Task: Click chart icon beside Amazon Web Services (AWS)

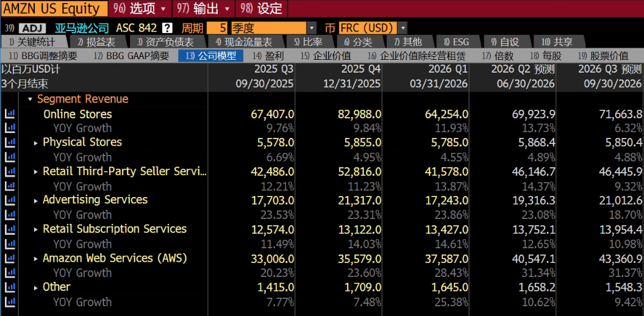Action: (9, 258)
